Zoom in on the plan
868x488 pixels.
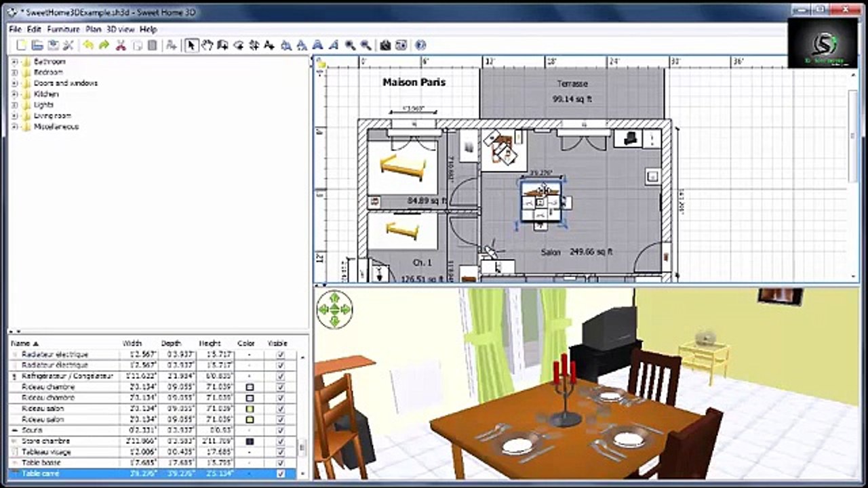[x=350, y=45]
